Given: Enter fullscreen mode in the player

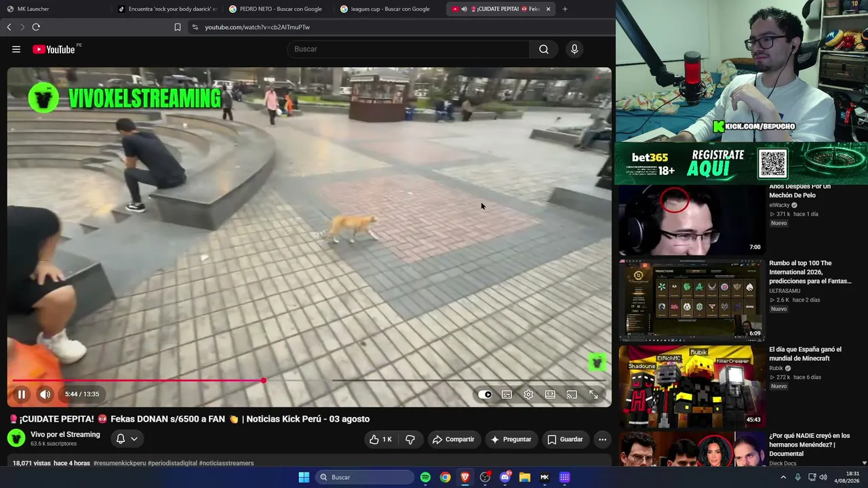Looking at the screenshot, I should tap(593, 394).
